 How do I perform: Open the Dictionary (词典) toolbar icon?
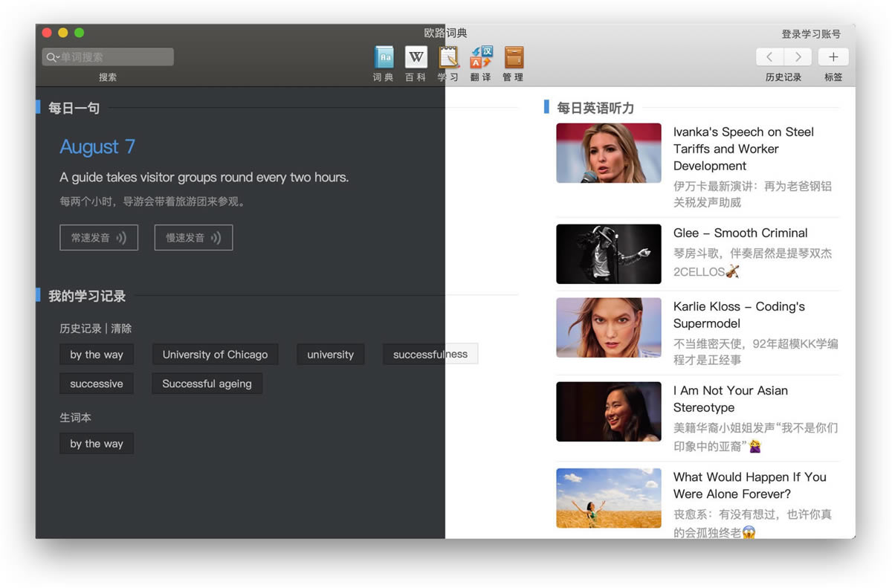coord(384,57)
